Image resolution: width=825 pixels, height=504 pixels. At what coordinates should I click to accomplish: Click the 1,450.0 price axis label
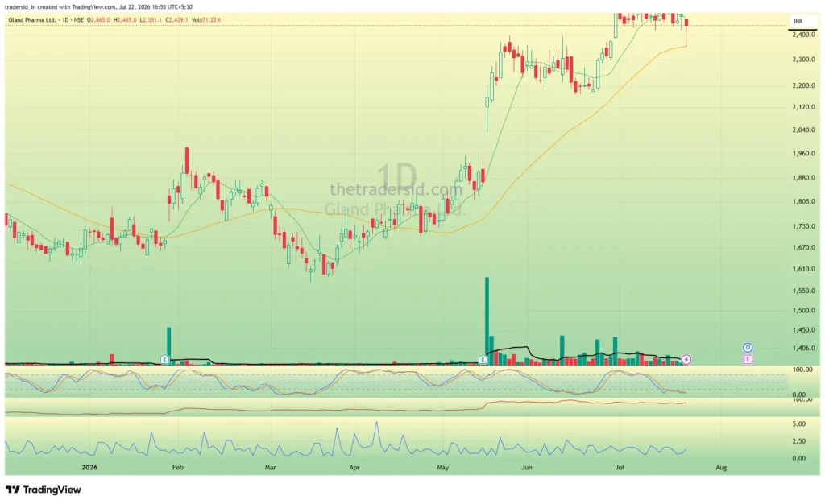pyautogui.click(x=803, y=331)
